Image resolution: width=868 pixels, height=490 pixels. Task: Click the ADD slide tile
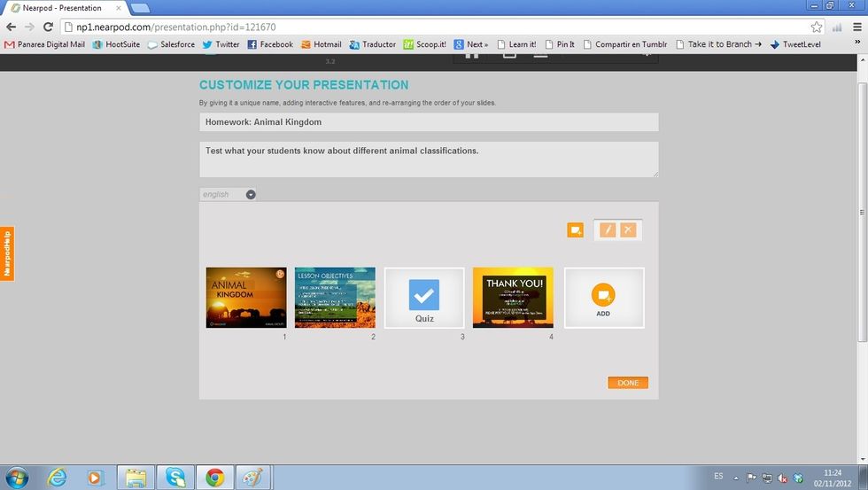coord(604,298)
